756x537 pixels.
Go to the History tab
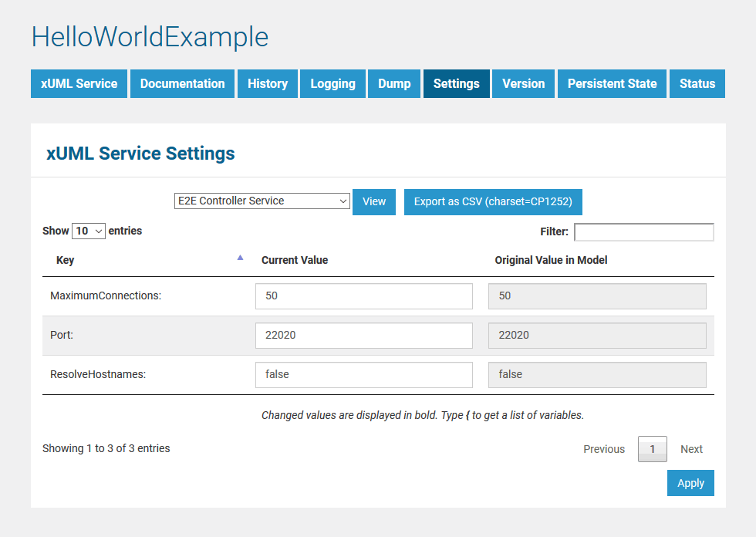click(268, 84)
